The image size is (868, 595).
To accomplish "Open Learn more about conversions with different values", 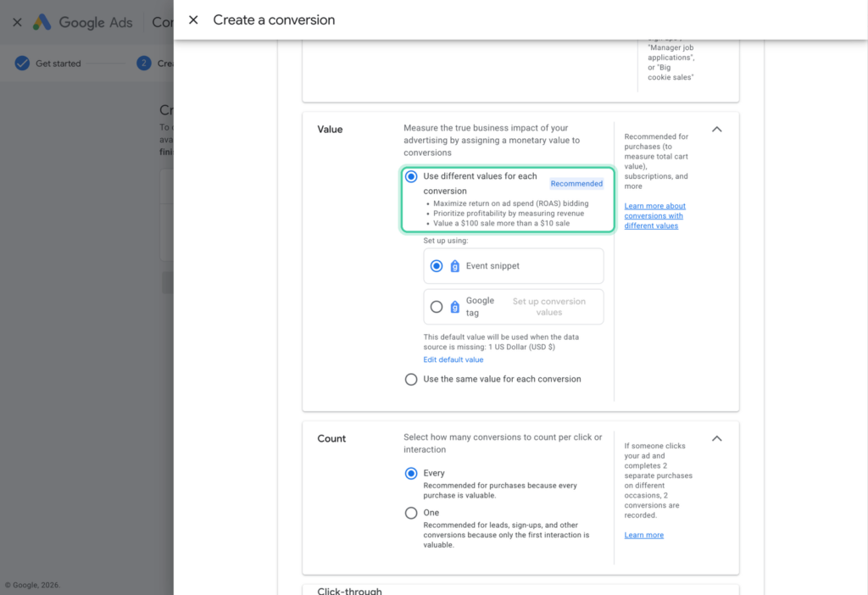I will (655, 216).
